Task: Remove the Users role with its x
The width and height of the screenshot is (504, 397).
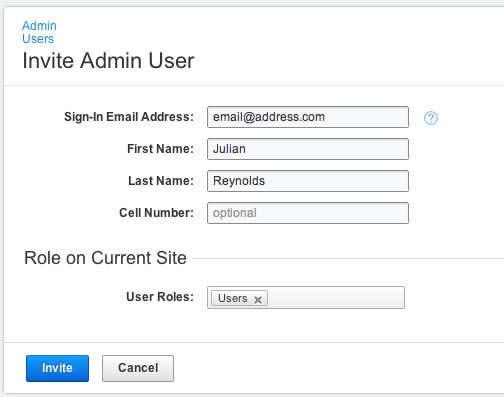Action: point(257,300)
